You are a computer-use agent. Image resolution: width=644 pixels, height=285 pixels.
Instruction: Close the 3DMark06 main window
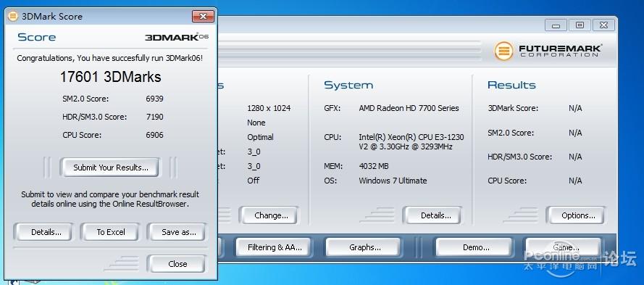[x=603, y=25]
